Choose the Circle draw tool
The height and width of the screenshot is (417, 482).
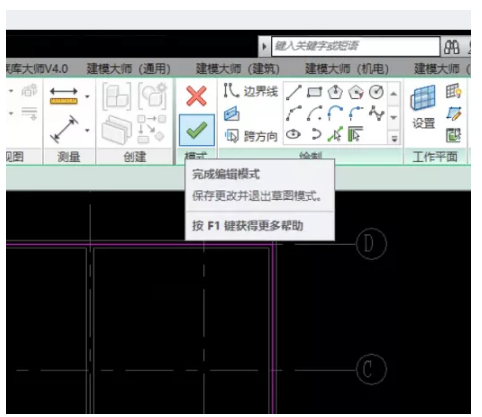click(376, 92)
